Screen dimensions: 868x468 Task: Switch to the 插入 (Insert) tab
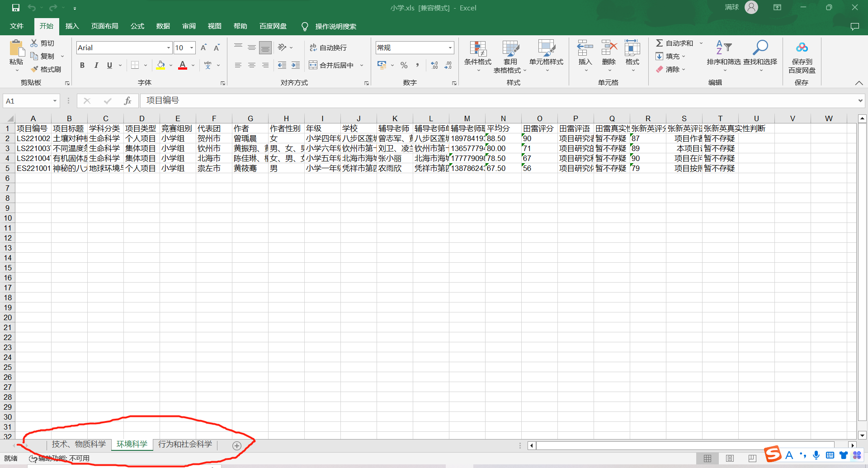[x=72, y=26]
